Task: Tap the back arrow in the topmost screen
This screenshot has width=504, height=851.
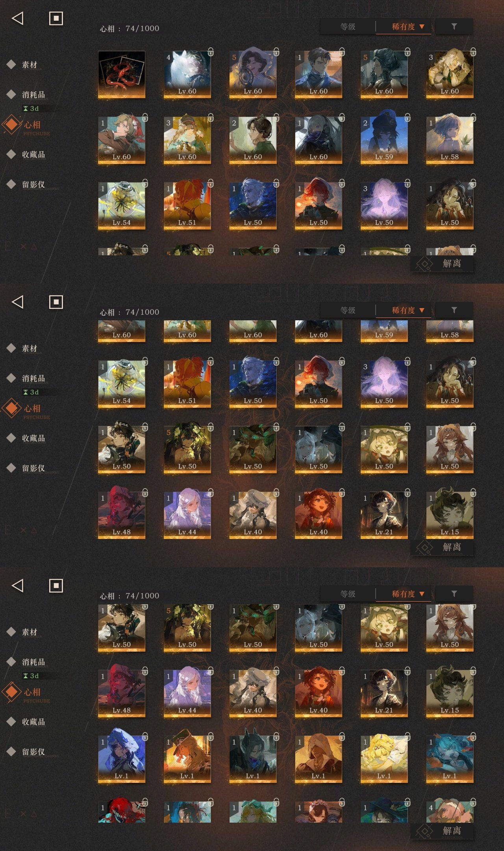Action: coord(18,18)
